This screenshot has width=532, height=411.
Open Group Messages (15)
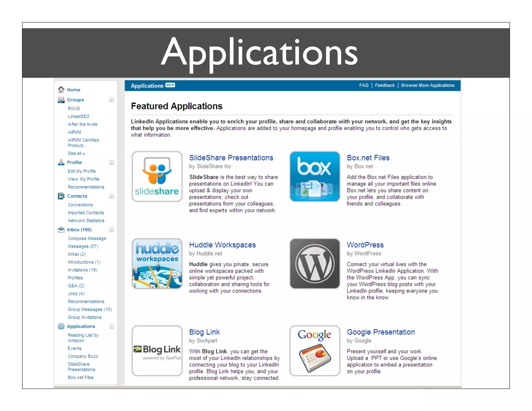[x=90, y=309]
